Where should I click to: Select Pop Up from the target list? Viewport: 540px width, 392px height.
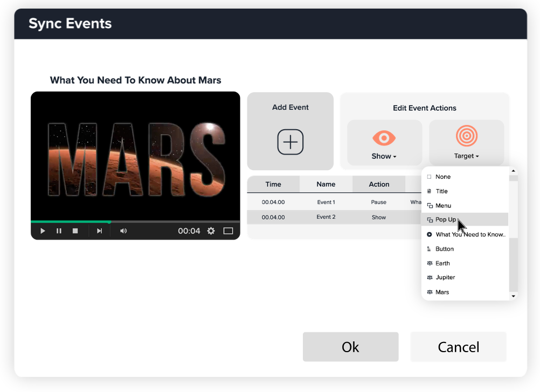pos(446,220)
